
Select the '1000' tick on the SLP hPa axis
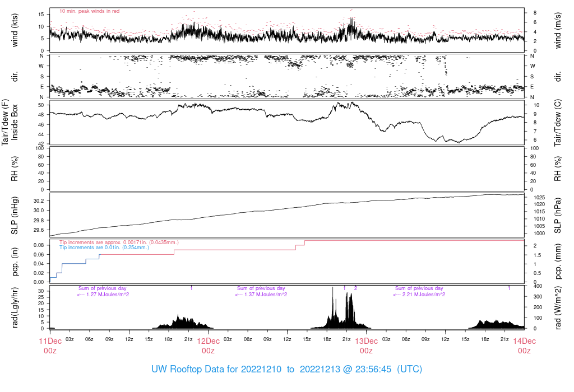[x=539, y=234]
